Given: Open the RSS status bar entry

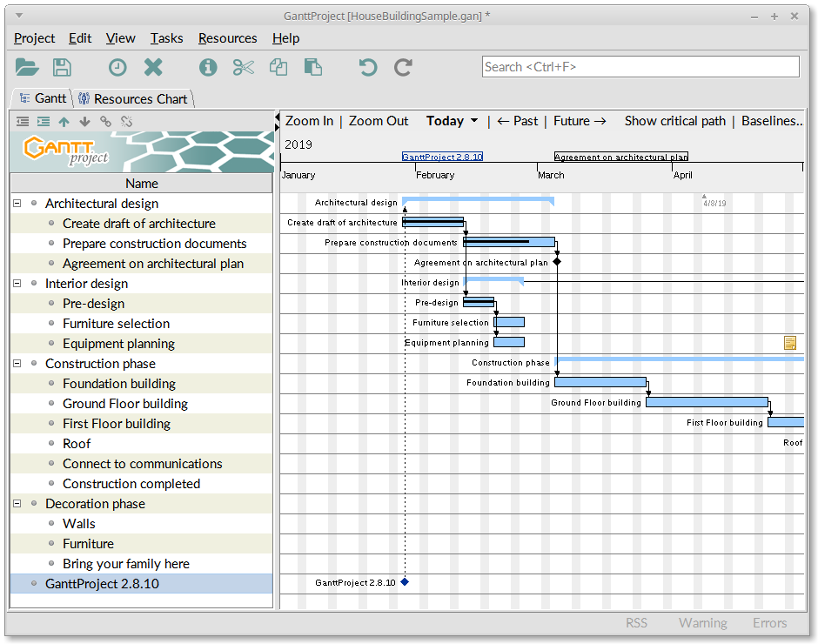Looking at the screenshot, I should [x=636, y=622].
